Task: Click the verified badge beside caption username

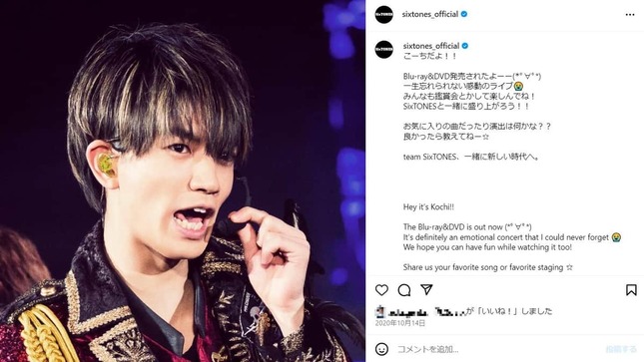Action: pyautogui.click(x=465, y=46)
